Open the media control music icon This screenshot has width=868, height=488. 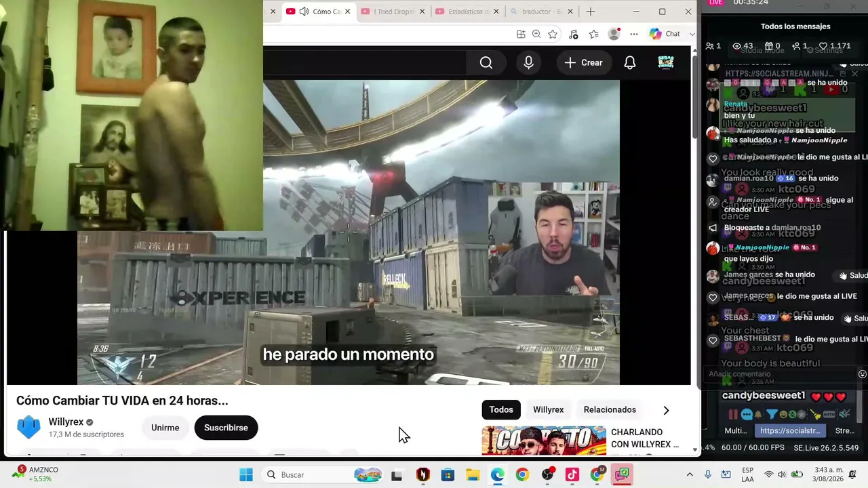(x=574, y=34)
